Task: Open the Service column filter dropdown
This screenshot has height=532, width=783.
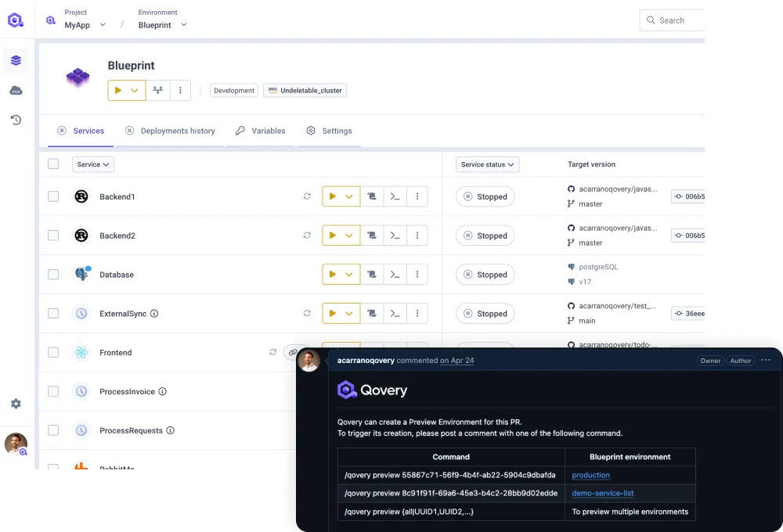Action: tap(93, 164)
